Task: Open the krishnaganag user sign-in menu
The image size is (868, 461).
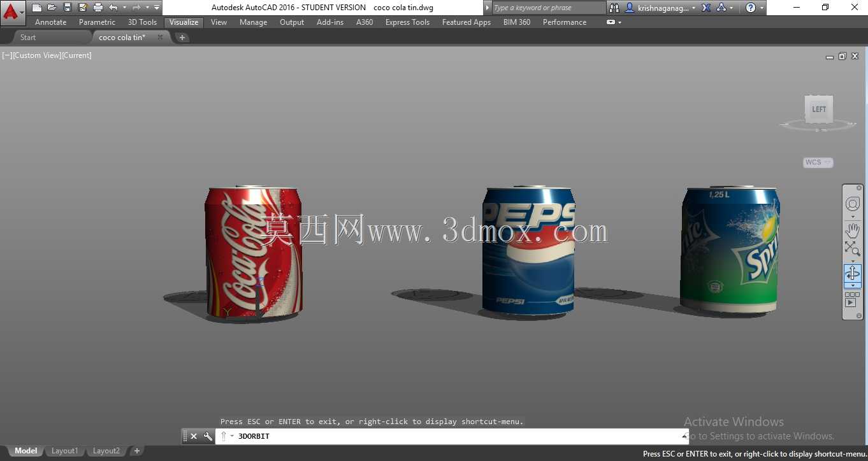Action: tap(660, 8)
